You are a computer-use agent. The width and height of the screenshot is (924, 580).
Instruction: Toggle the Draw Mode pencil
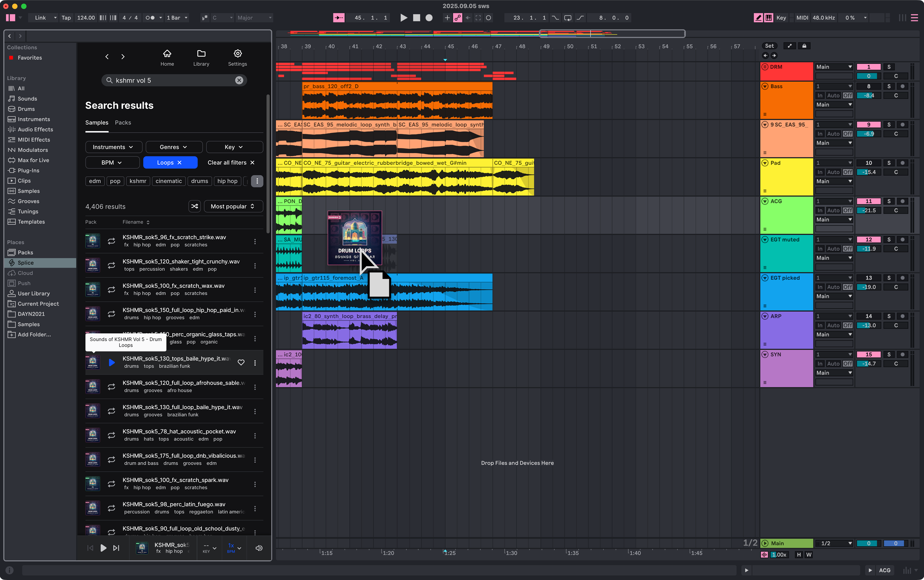click(758, 18)
